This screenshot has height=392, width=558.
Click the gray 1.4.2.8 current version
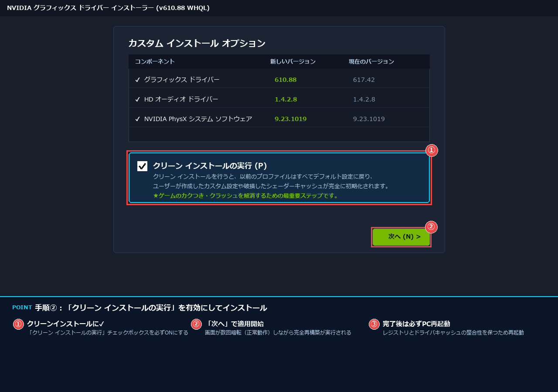coord(364,99)
